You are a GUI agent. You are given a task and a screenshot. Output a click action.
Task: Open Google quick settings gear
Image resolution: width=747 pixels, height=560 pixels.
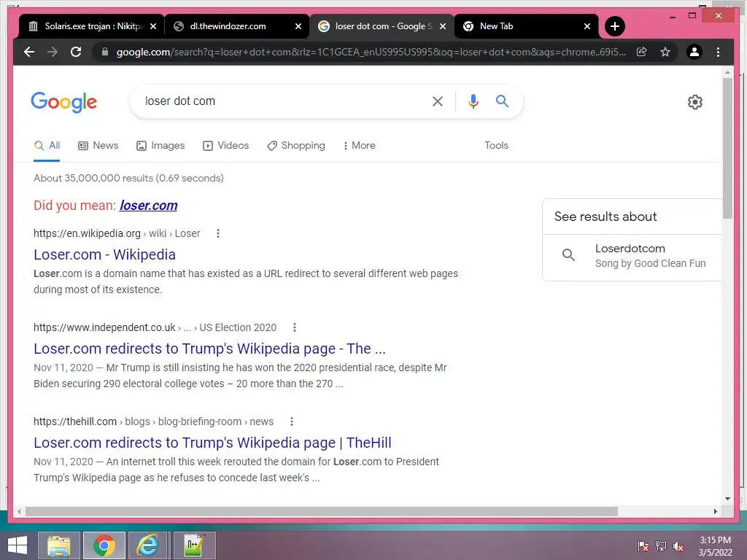pyautogui.click(x=695, y=102)
